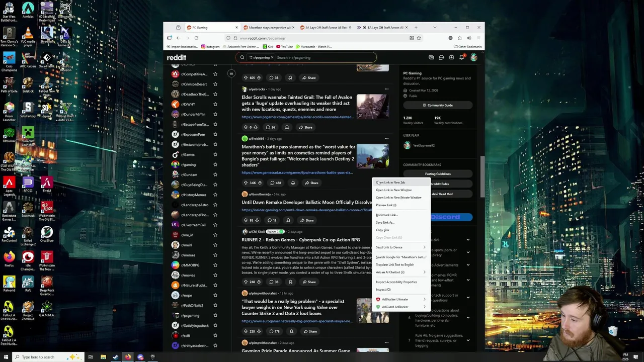Expand the rule about spam, porn, piracy
The width and height of the screenshot is (644, 362).
[x=468, y=253]
